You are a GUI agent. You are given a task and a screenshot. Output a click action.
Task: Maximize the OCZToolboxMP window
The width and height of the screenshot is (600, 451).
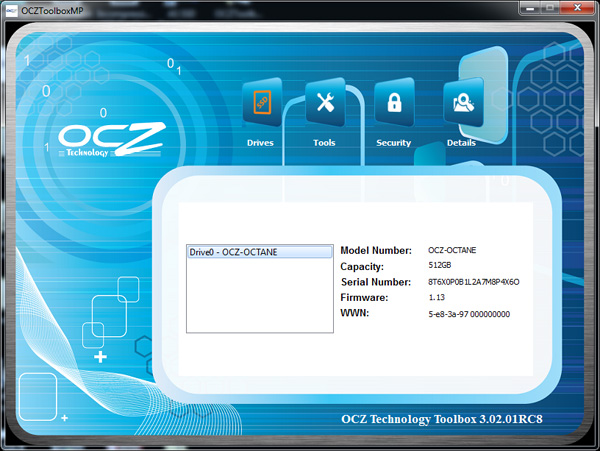tap(550, 8)
